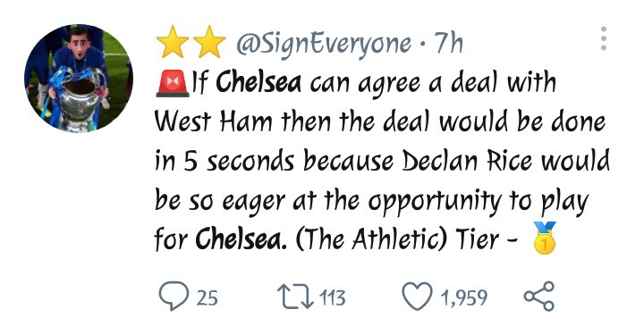Click the bold Chelsea. near the end

pyautogui.click(x=241, y=239)
